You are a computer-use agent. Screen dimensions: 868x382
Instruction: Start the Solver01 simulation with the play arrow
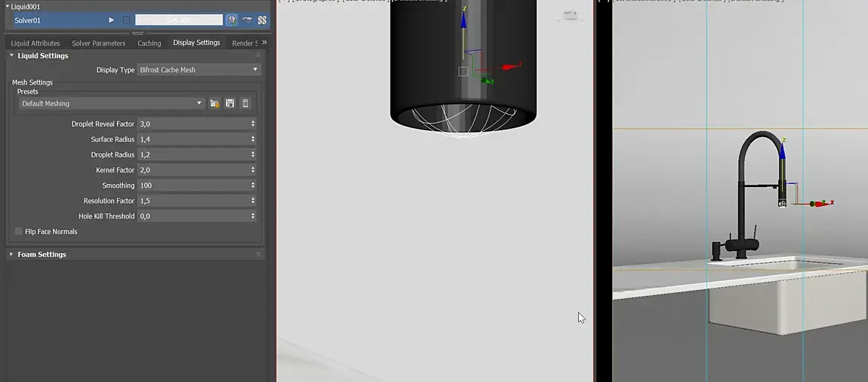coord(111,20)
